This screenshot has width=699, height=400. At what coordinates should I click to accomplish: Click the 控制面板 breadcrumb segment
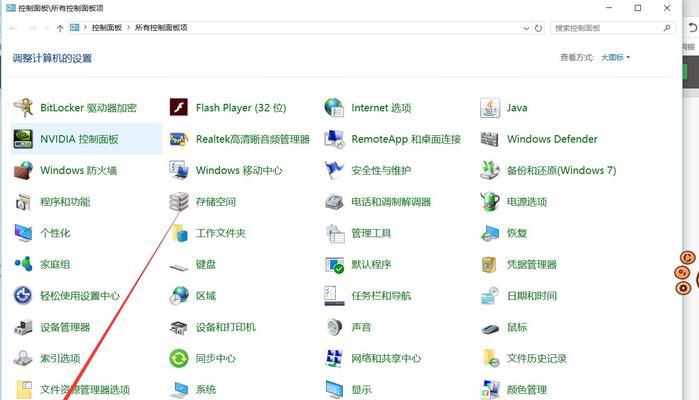pyautogui.click(x=107, y=28)
